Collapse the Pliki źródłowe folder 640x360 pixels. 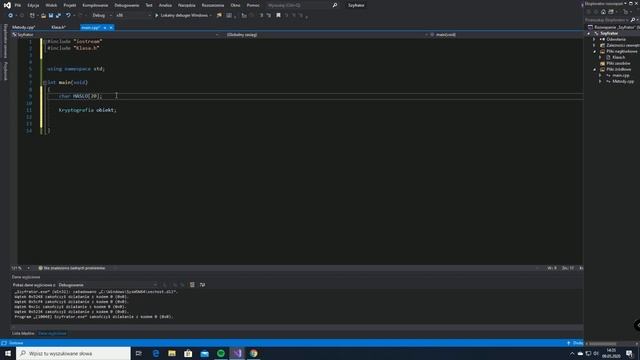coord(594,69)
